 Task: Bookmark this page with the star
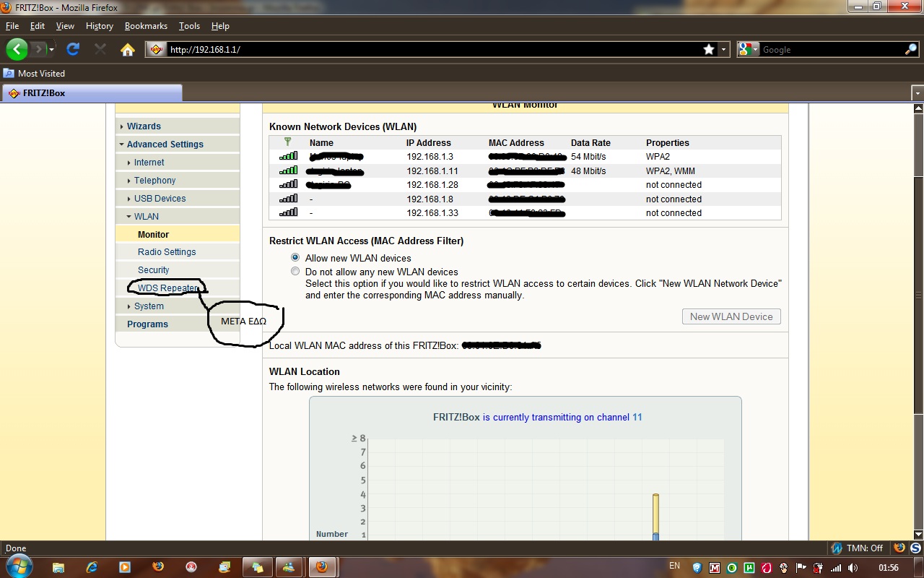709,49
